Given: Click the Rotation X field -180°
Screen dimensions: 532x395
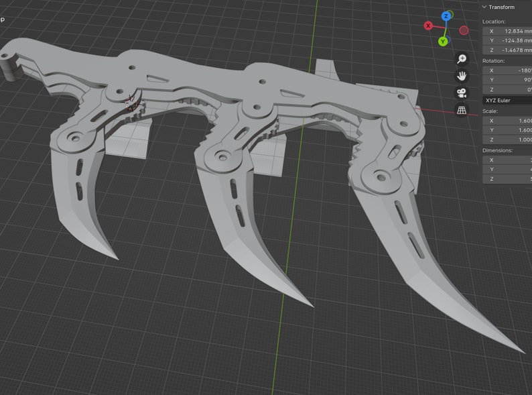Looking at the screenshot, I should pyautogui.click(x=507, y=70).
